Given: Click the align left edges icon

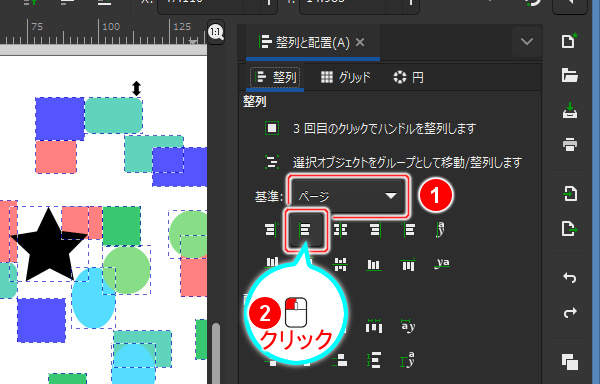Looking at the screenshot, I should coord(305,229).
